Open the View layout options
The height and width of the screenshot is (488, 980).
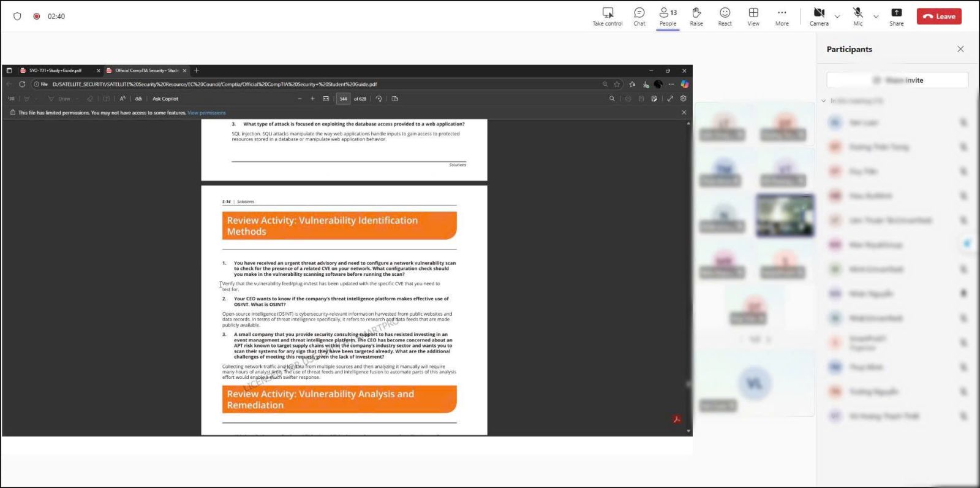tap(753, 16)
